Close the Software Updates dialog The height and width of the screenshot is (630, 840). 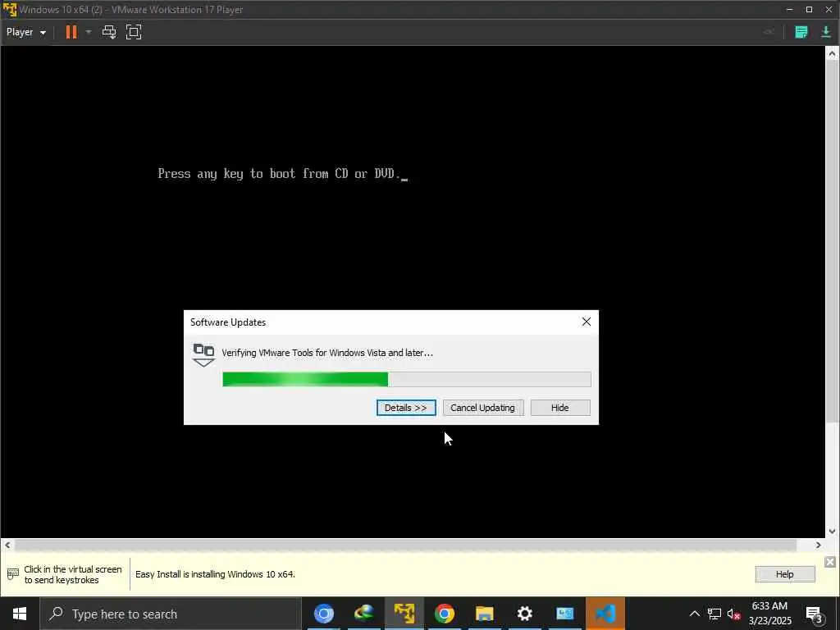[586, 322]
